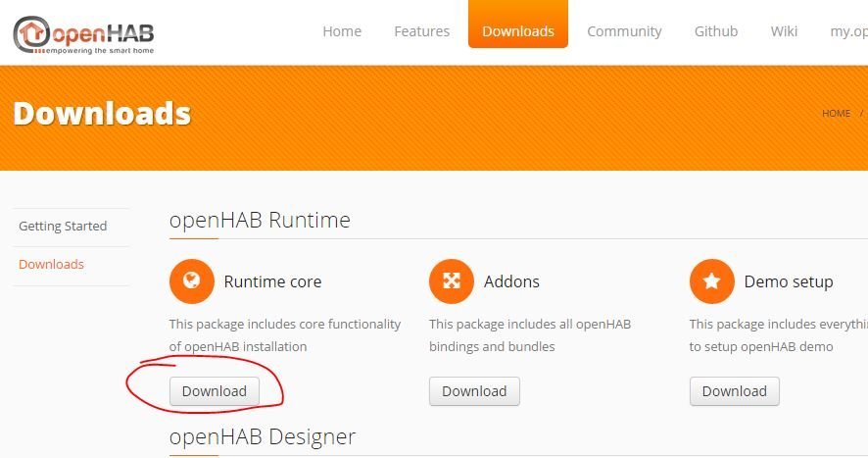Click the text 'to setup openHAB demo'
The width and height of the screenshot is (868, 458).
[x=761, y=347]
